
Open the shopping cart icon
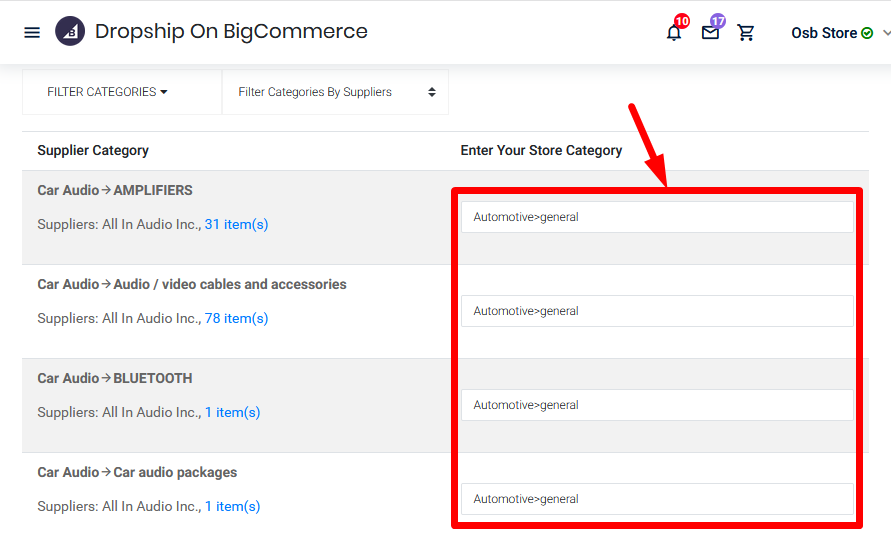tap(746, 32)
